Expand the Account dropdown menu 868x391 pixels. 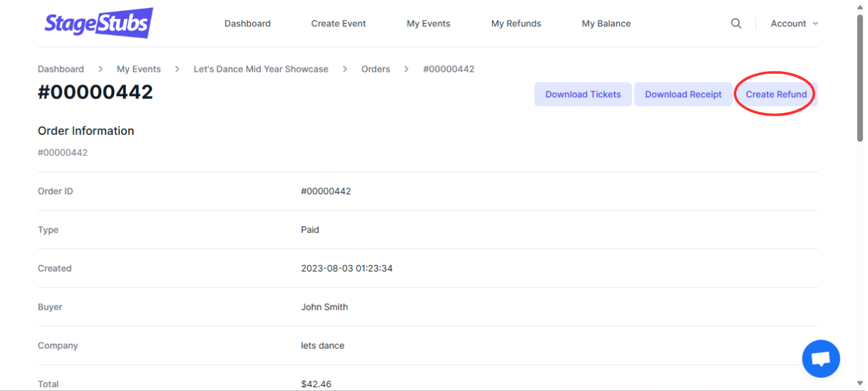[x=794, y=24]
